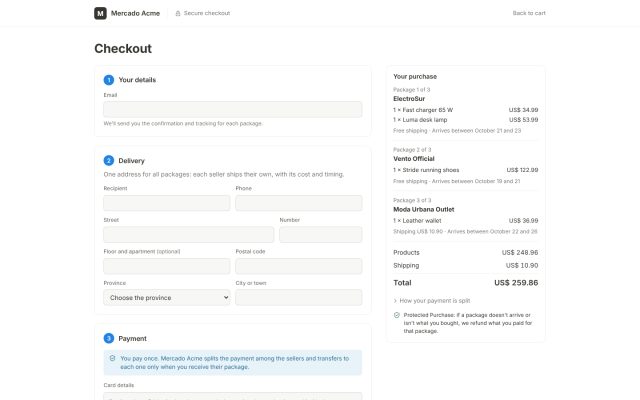Click the Package 1 of 3 label
This screenshot has height=400, width=640.
[x=411, y=89]
